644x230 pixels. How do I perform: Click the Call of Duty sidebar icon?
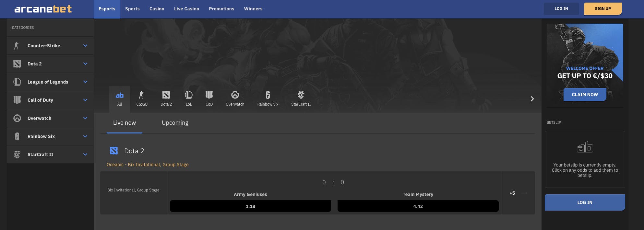pyautogui.click(x=17, y=100)
